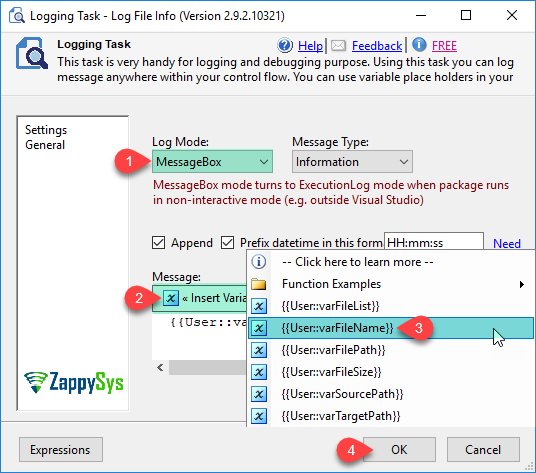Click the Help question mark icon
Viewport: 536px width, 473px height.
(285, 45)
